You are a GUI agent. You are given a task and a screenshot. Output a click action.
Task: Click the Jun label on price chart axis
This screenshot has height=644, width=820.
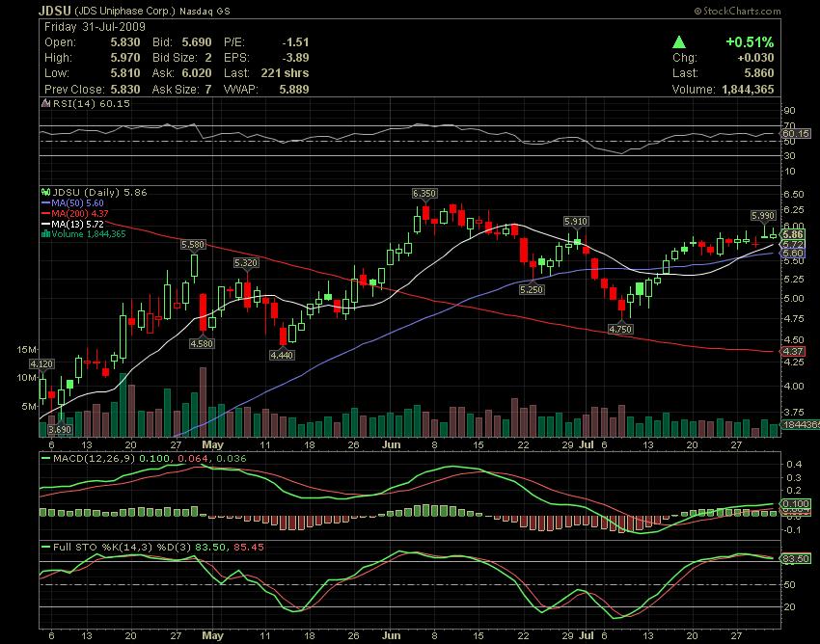pos(391,444)
